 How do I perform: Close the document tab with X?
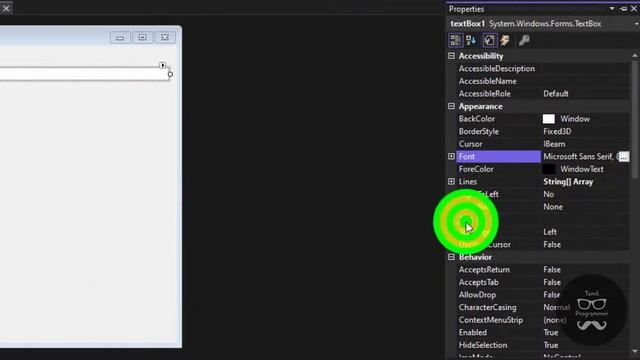[x=6, y=8]
